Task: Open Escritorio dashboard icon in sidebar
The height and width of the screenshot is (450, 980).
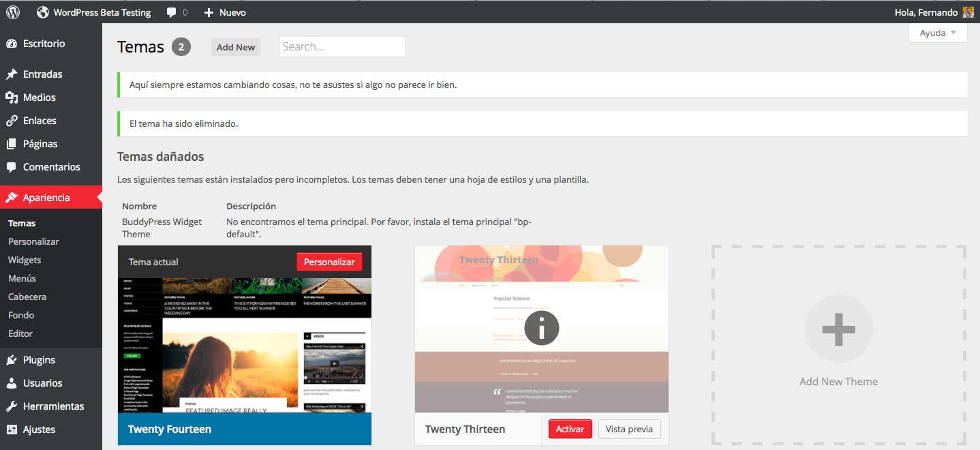Action: pos(12,44)
